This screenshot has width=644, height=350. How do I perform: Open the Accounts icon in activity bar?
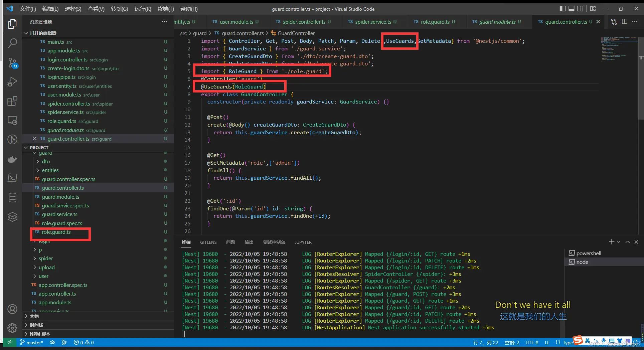[12, 309]
